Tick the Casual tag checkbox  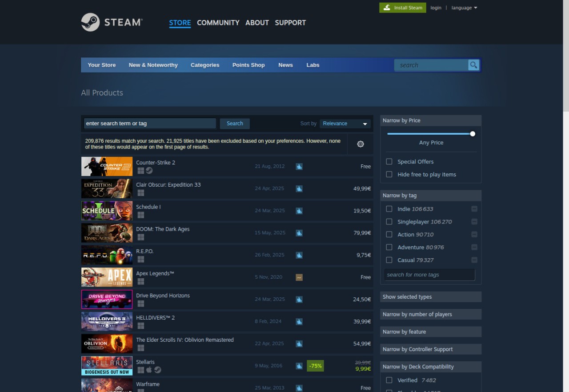pyautogui.click(x=389, y=260)
